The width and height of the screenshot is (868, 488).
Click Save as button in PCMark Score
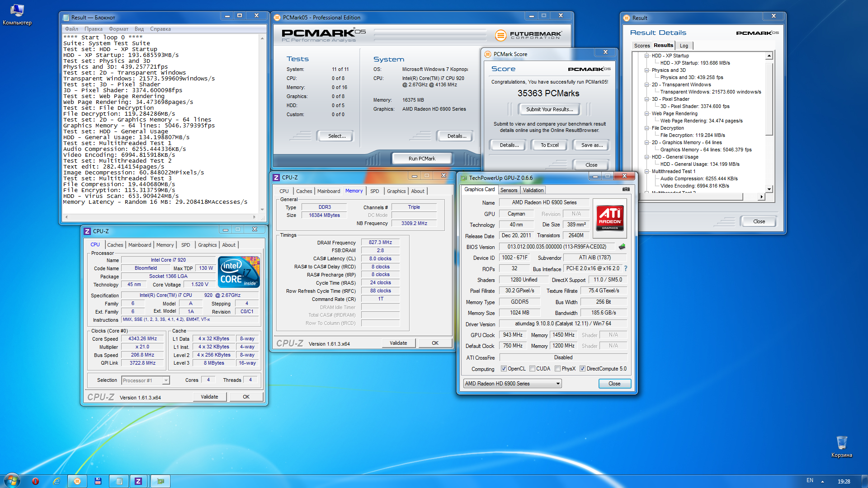point(591,145)
